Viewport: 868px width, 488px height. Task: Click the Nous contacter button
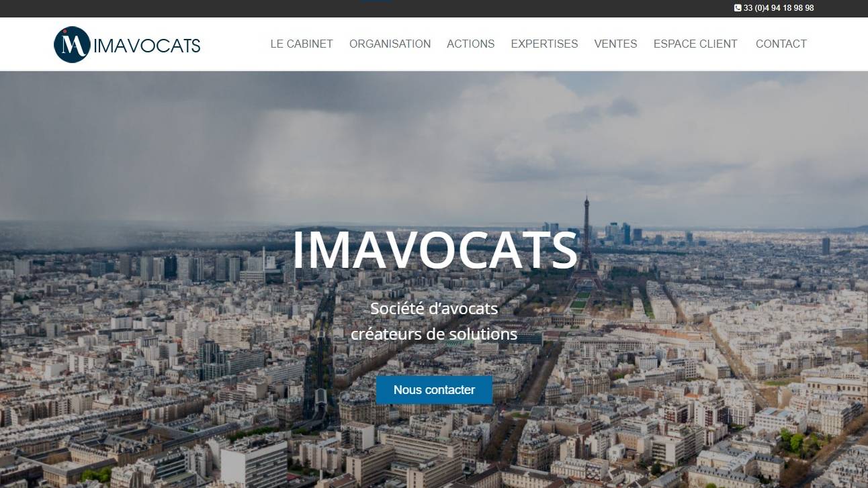tap(434, 390)
